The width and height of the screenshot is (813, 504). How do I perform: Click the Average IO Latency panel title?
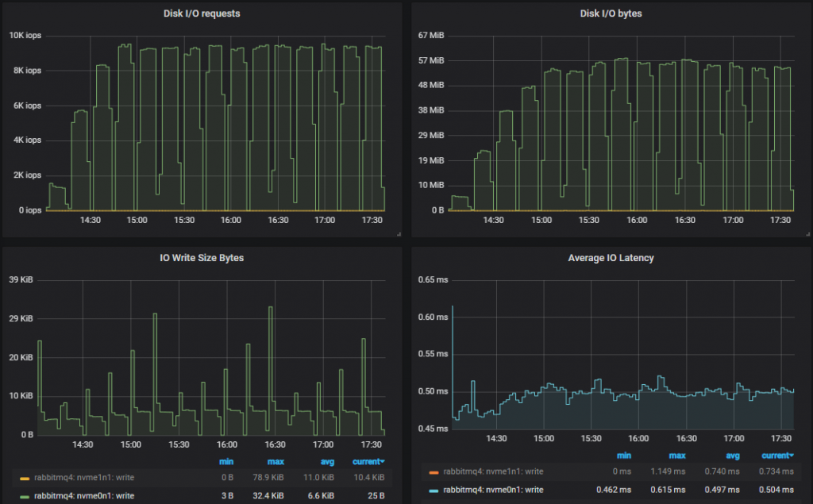(610, 258)
